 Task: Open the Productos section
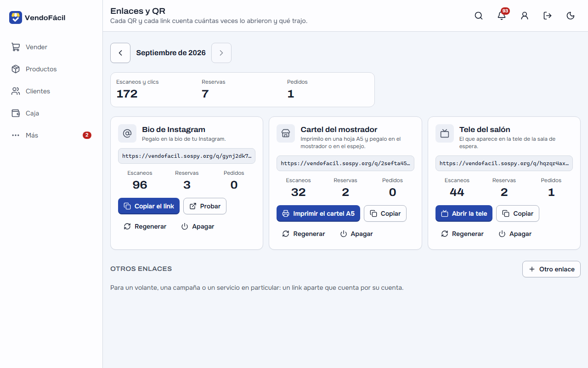coord(51,69)
